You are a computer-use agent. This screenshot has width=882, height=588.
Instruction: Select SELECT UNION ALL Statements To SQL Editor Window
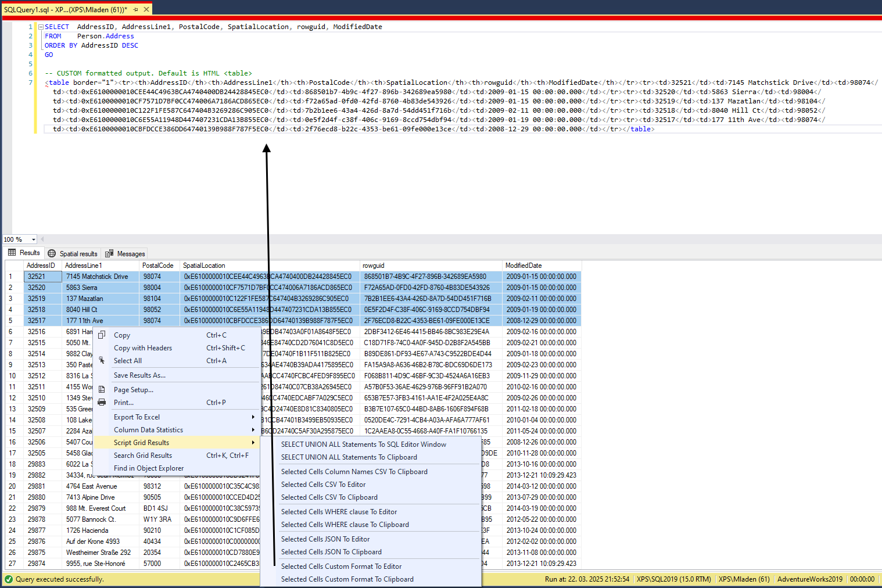371,444
